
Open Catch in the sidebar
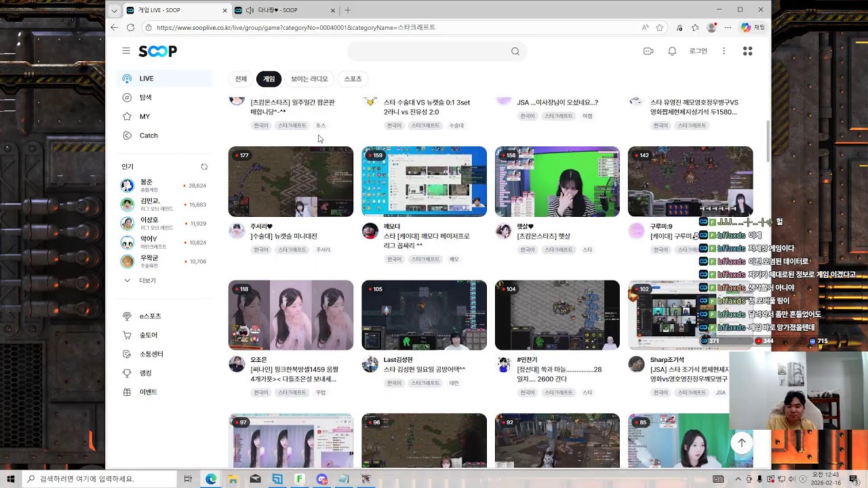tap(164, 136)
